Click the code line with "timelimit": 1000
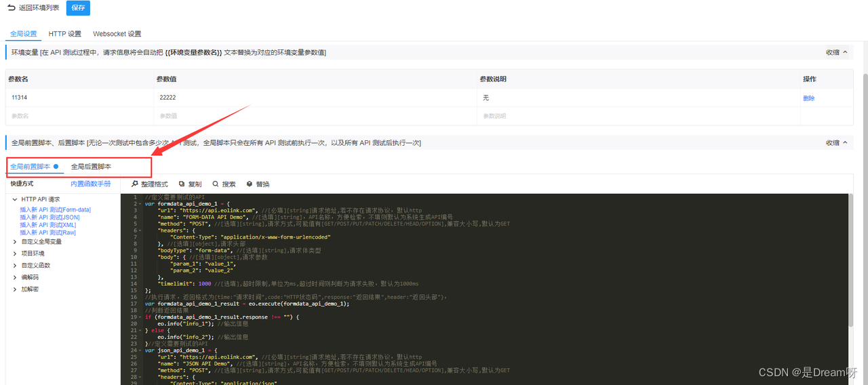 click(288, 283)
